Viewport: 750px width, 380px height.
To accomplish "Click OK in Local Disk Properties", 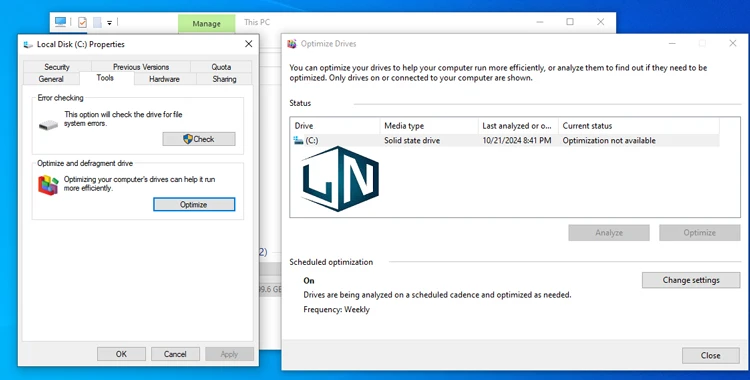I will point(121,354).
